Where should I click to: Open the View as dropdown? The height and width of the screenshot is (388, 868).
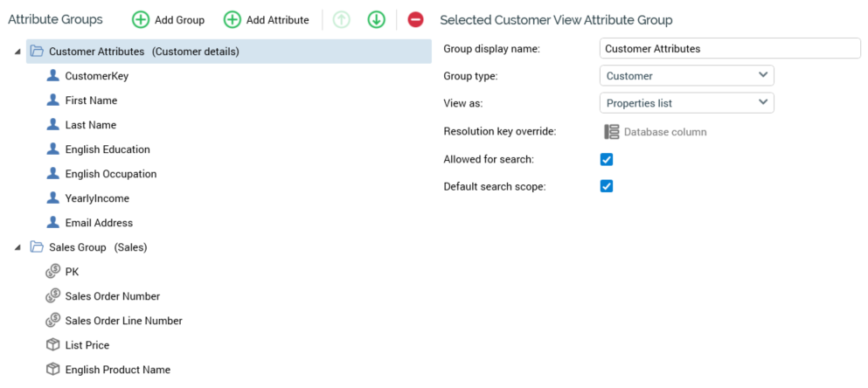[686, 103]
